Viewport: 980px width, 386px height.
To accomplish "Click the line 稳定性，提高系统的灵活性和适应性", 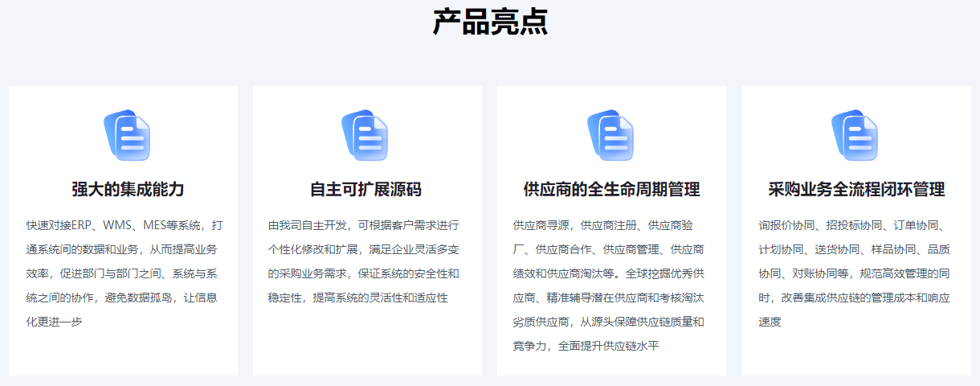I will click(x=357, y=298).
